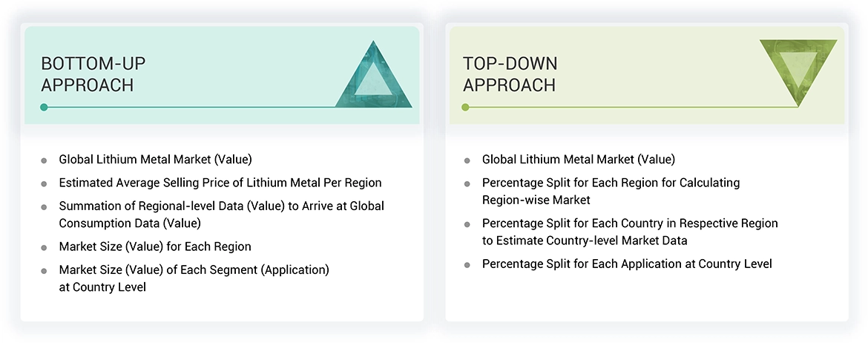Click Market Size (Value) for Each Region text
Screen dimensions: 868x343
[x=155, y=246]
